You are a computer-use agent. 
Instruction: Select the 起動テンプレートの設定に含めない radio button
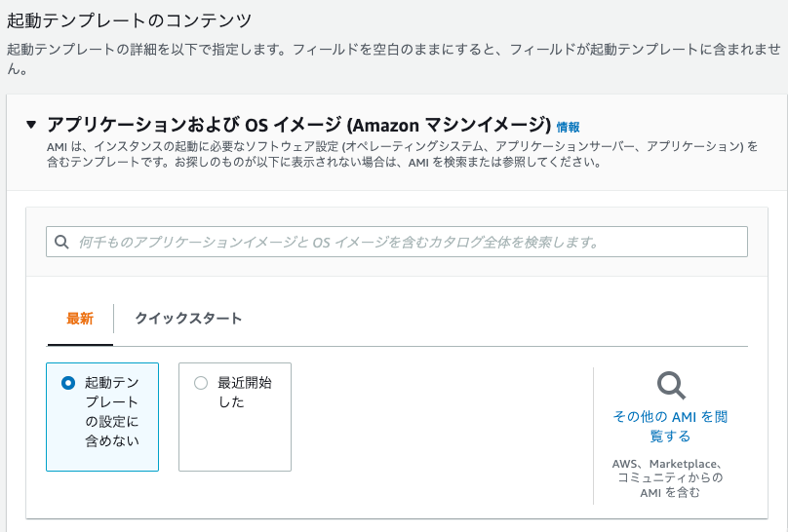[x=68, y=383]
